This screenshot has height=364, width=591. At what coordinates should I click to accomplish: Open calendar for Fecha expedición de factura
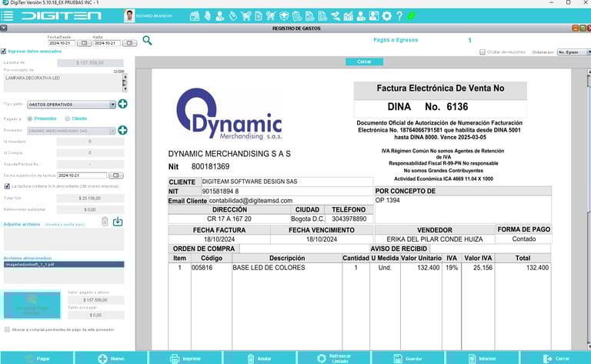(x=115, y=175)
